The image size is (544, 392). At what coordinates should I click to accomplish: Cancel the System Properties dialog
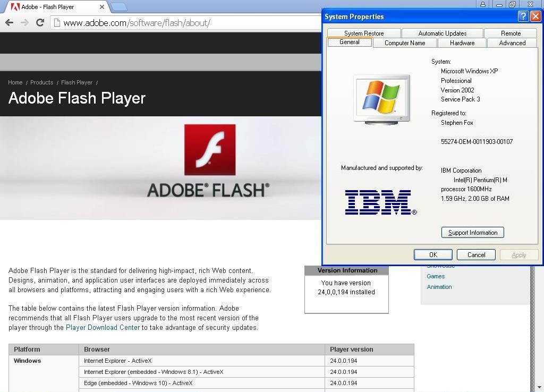tap(476, 254)
